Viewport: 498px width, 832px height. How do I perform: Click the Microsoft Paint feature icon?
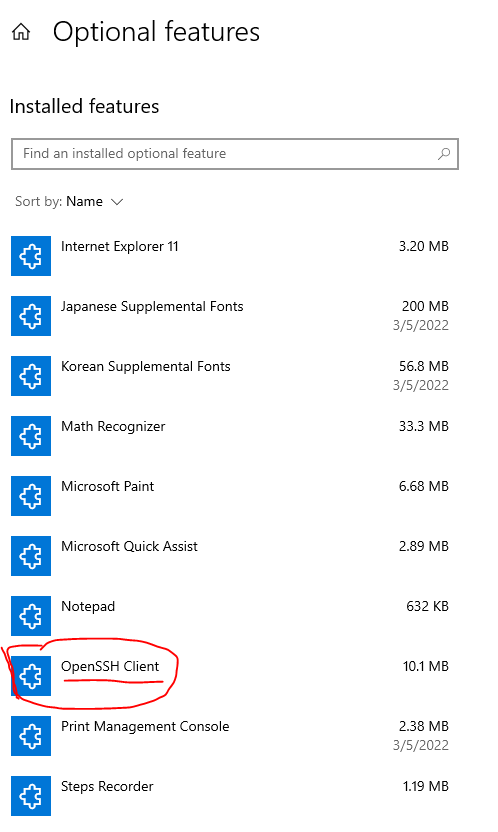click(31, 496)
